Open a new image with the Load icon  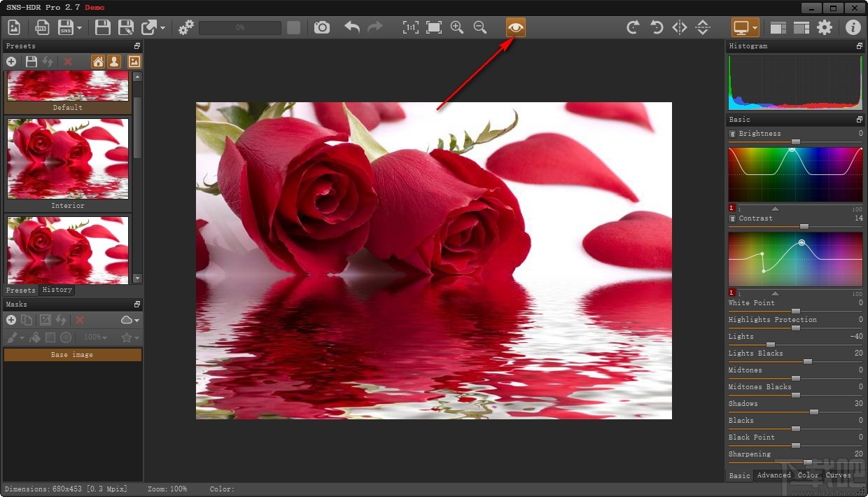[13, 27]
